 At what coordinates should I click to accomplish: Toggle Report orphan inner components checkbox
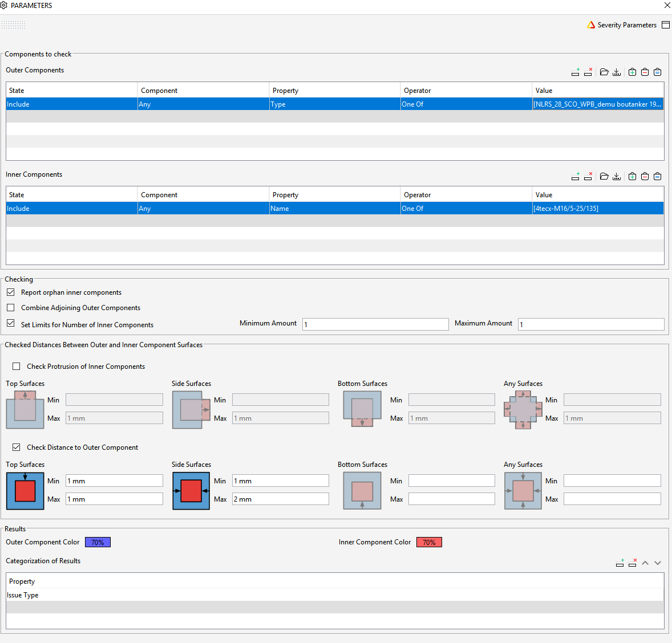click(x=11, y=292)
